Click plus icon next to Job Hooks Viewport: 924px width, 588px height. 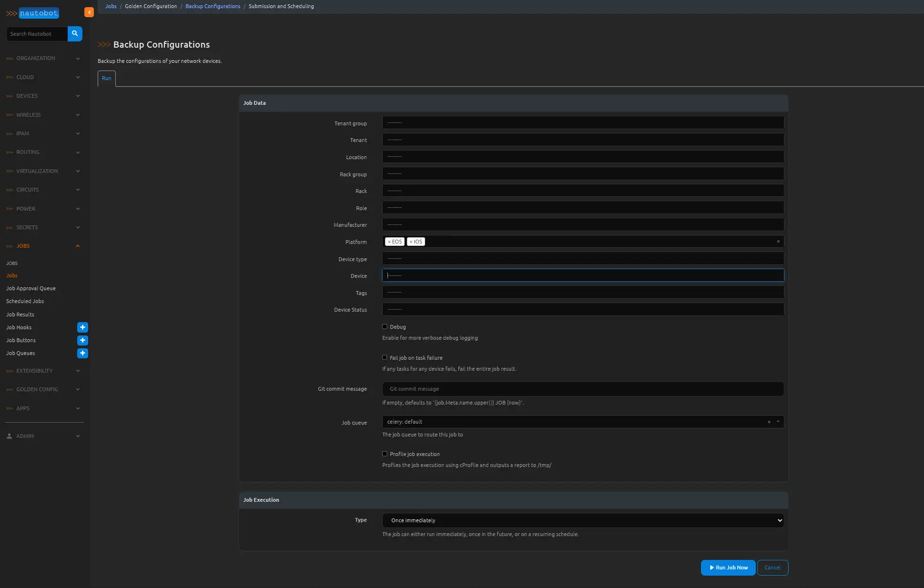click(82, 327)
